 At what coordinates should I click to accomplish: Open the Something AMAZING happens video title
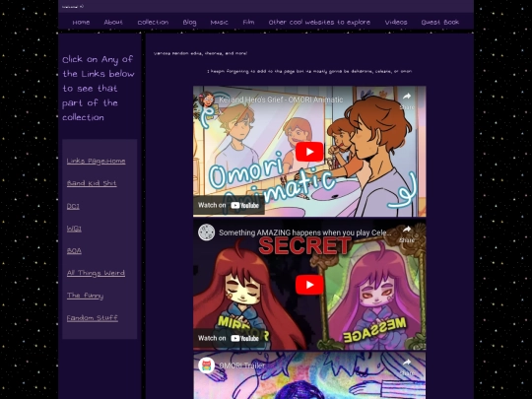pyautogui.click(x=305, y=233)
